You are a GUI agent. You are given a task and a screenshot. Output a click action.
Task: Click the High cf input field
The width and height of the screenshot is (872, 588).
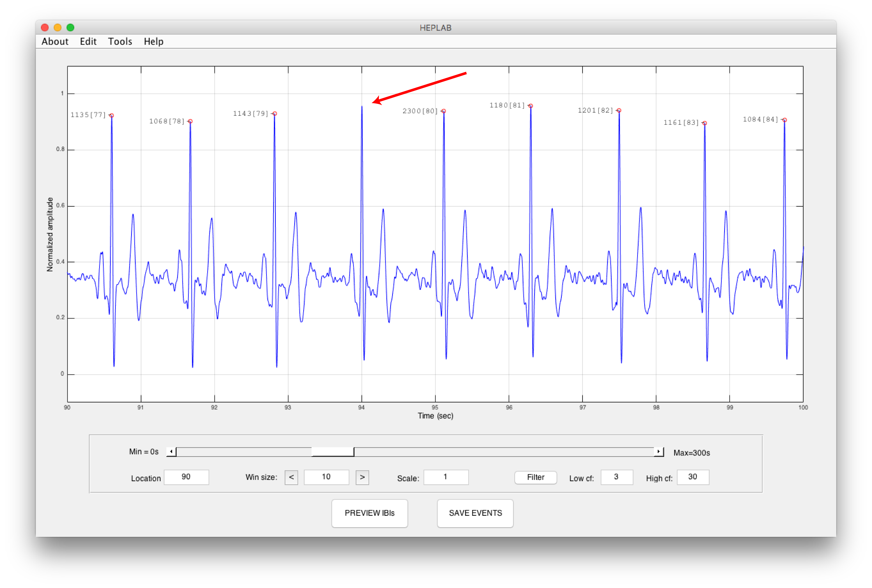pyautogui.click(x=693, y=477)
